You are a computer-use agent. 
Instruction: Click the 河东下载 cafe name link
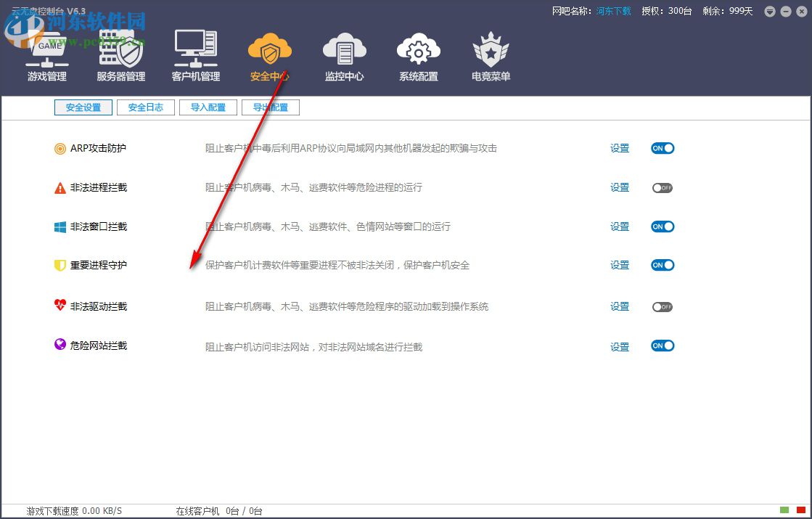pyautogui.click(x=613, y=11)
